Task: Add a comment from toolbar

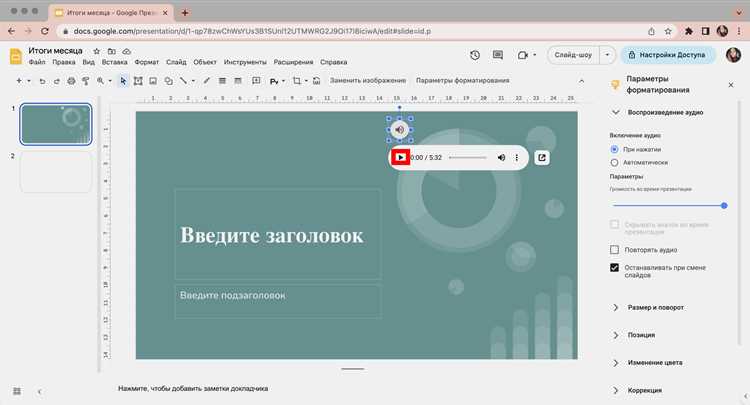Action: [x=256, y=80]
